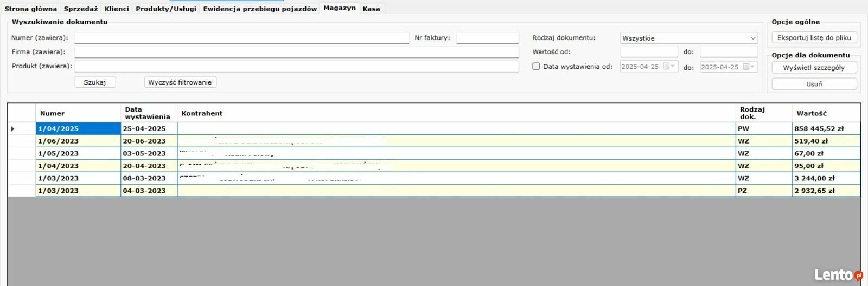The width and height of the screenshot is (868, 286).
Task: Sort table by Wartość column header
Action: pyautogui.click(x=812, y=113)
